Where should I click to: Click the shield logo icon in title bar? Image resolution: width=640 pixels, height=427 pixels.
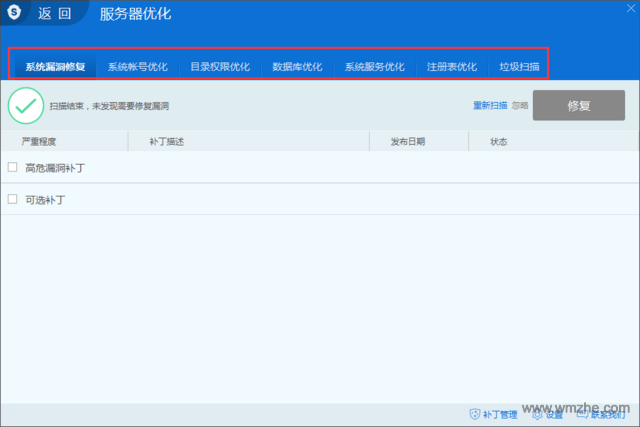pos(14,12)
